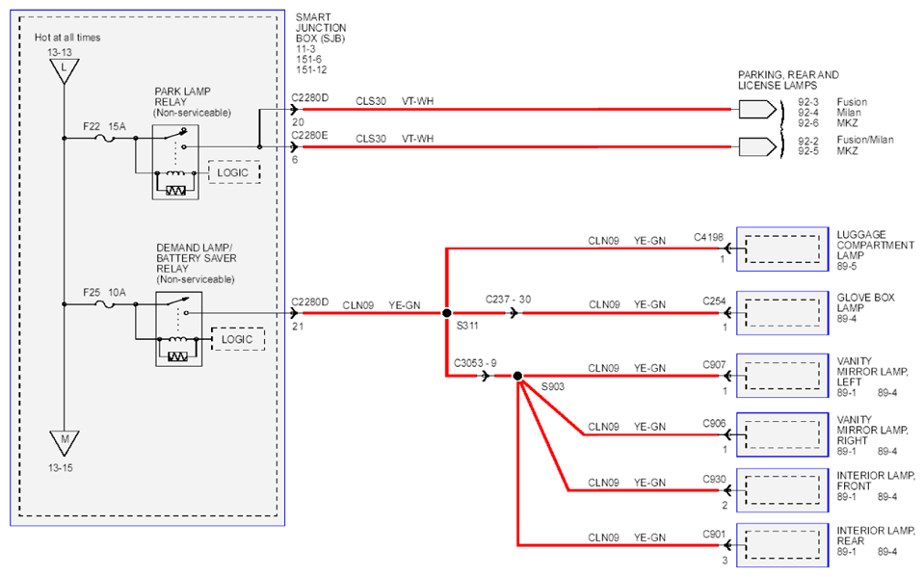
Task: Follow the top Parking Lamps arrow connector 92-3
Action: point(758,110)
